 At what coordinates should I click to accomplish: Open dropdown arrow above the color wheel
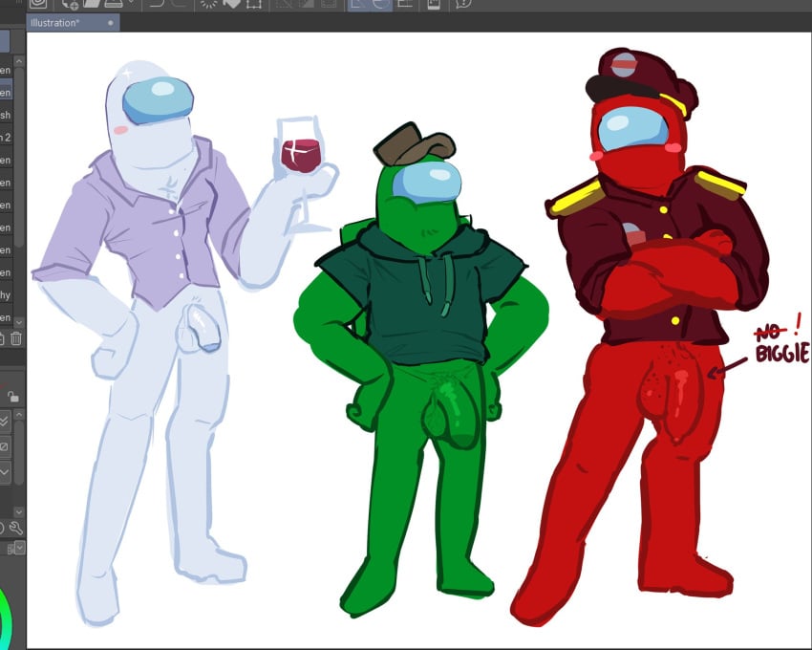point(20,548)
